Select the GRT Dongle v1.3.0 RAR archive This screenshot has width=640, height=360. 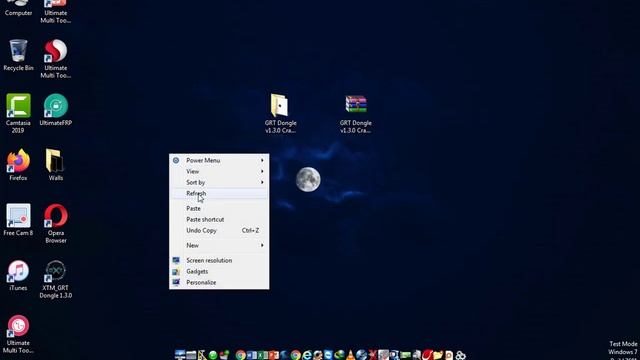pyautogui.click(x=356, y=113)
